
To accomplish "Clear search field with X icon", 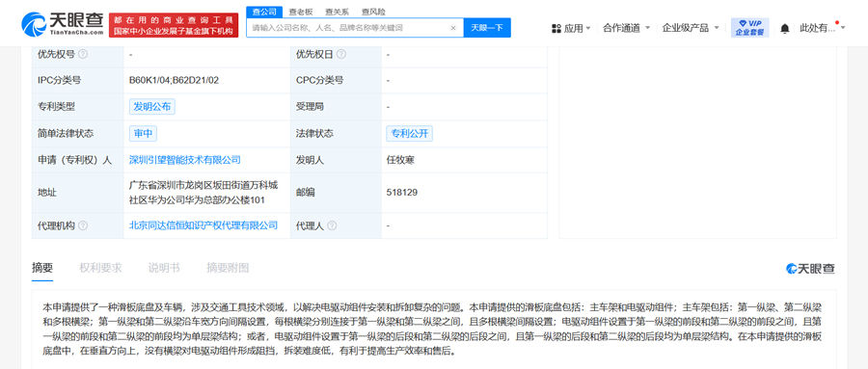I will tap(453, 28).
